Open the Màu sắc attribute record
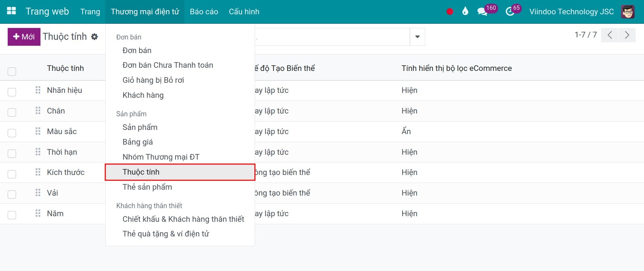 point(62,131)
